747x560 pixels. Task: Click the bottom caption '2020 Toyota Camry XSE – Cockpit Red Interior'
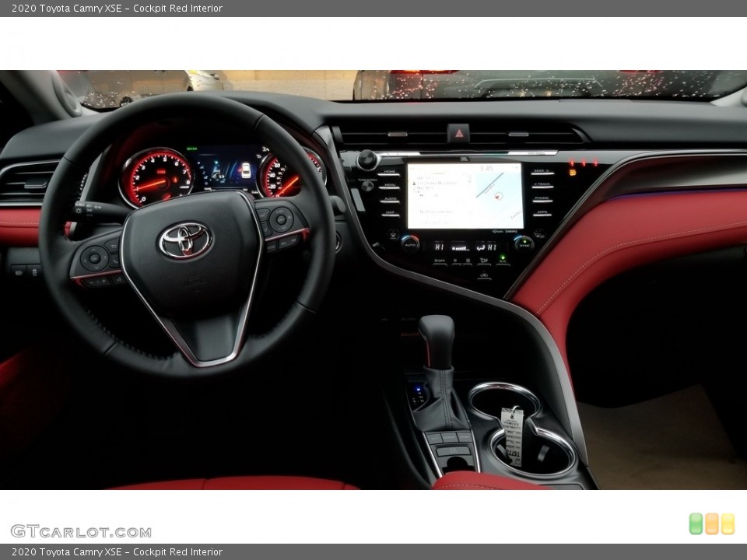117,552
